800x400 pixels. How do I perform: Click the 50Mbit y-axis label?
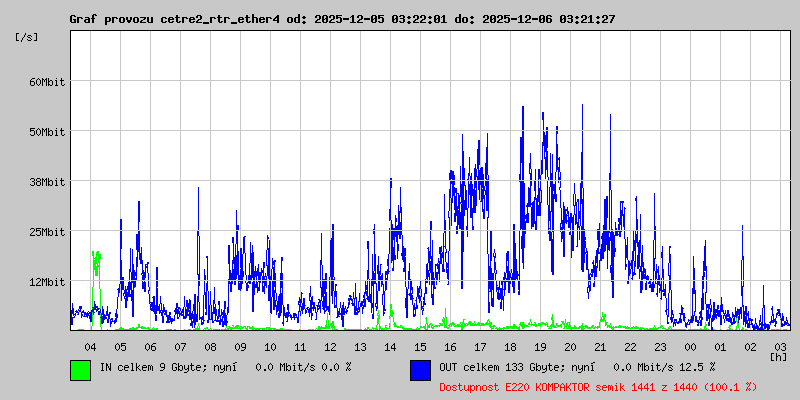coord(47,132)
